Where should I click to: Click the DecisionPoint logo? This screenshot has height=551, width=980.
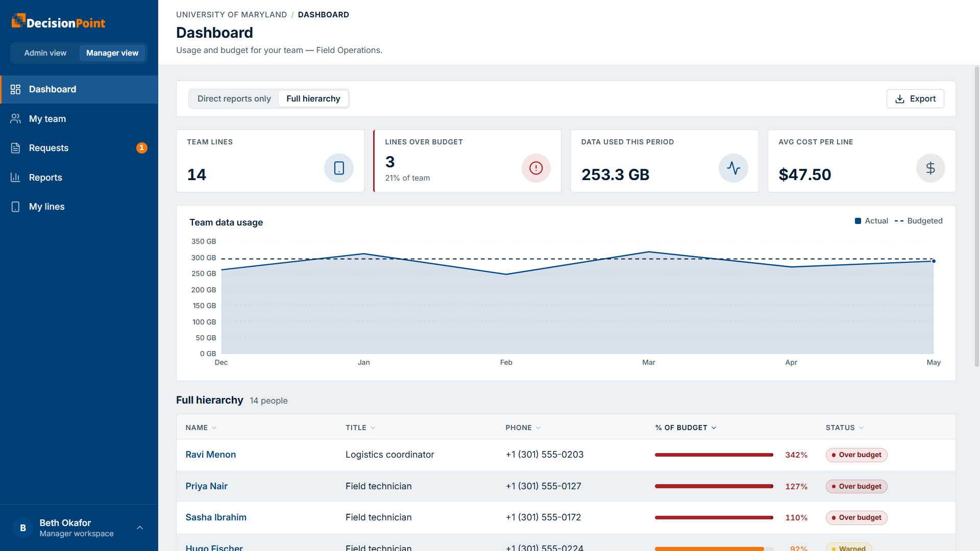[58, 22]
